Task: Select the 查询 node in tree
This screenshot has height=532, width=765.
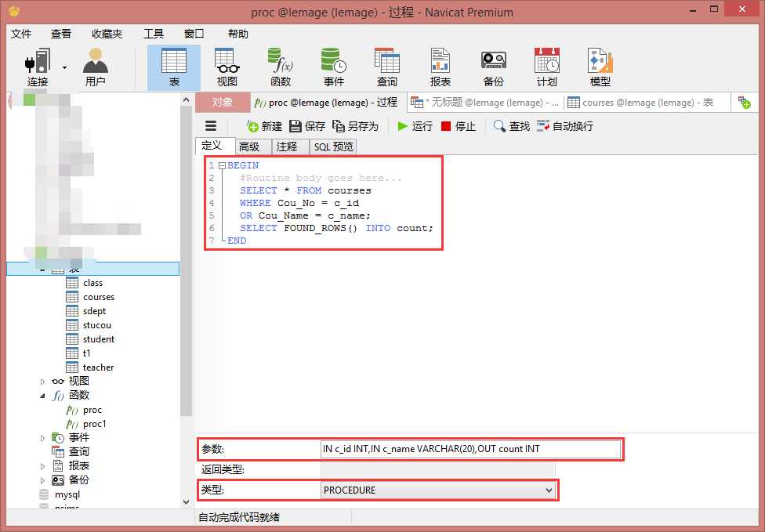Action: pos(78,452)
